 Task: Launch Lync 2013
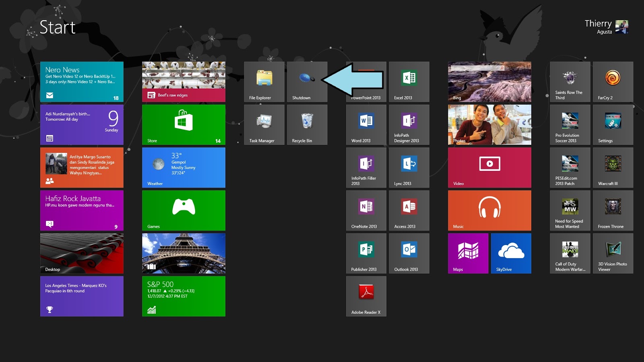pos(409,167)
